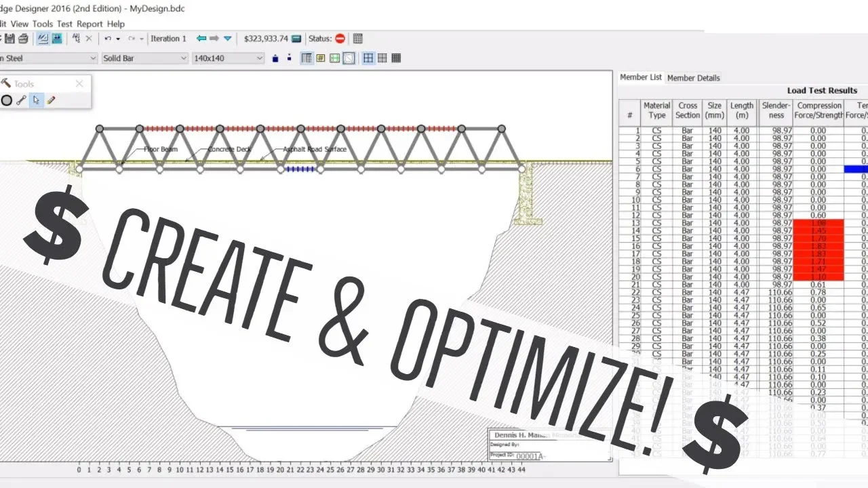Select medium drawing grid resolution
The height and width of the screenshot is (488, 868).
click(382, 58)
